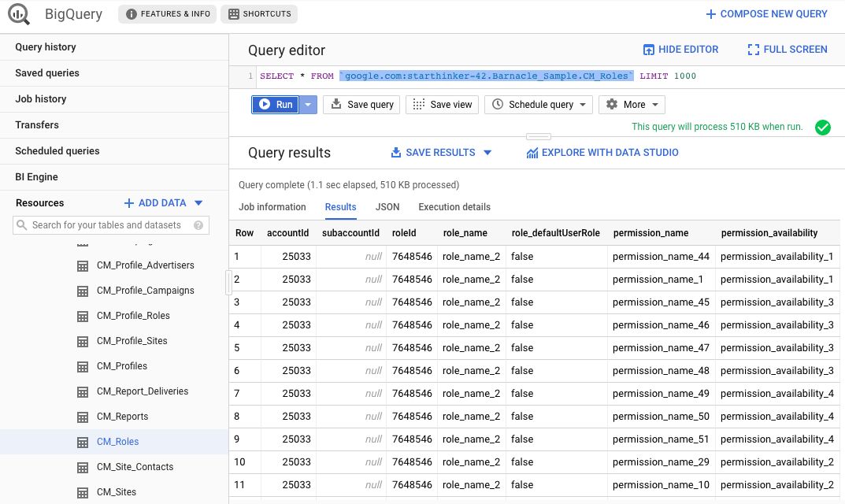845x504 pixels.
Task: Click the search help question icon
Action: pyautogui.click(x=198, y=225)
